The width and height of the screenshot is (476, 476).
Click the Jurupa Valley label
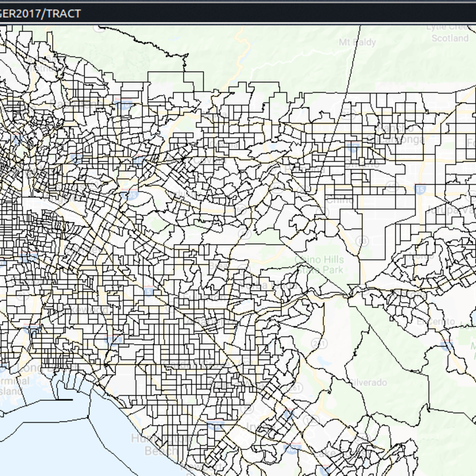pos(450,210)
